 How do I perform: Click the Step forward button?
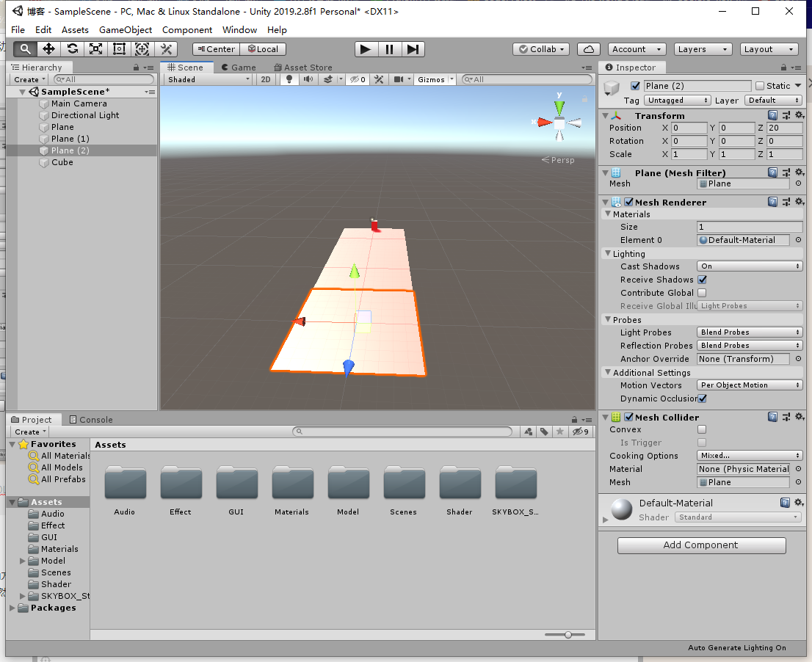pyautogui.click(x=413, y=49)
